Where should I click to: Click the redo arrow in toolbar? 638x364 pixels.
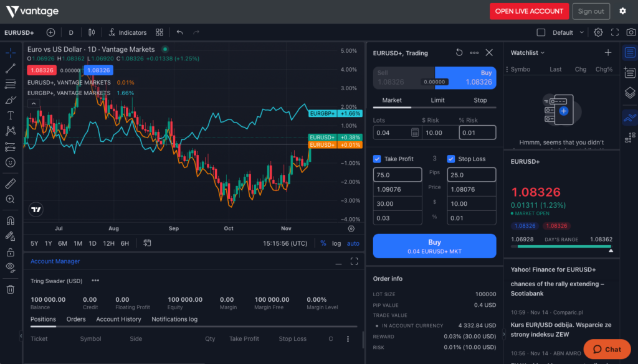pos(196,32)
